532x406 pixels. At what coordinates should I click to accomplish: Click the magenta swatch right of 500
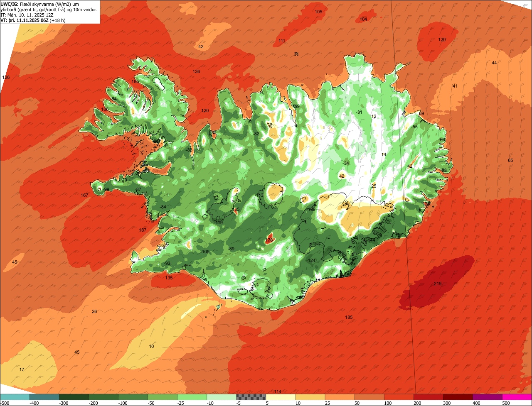point(517,397)
